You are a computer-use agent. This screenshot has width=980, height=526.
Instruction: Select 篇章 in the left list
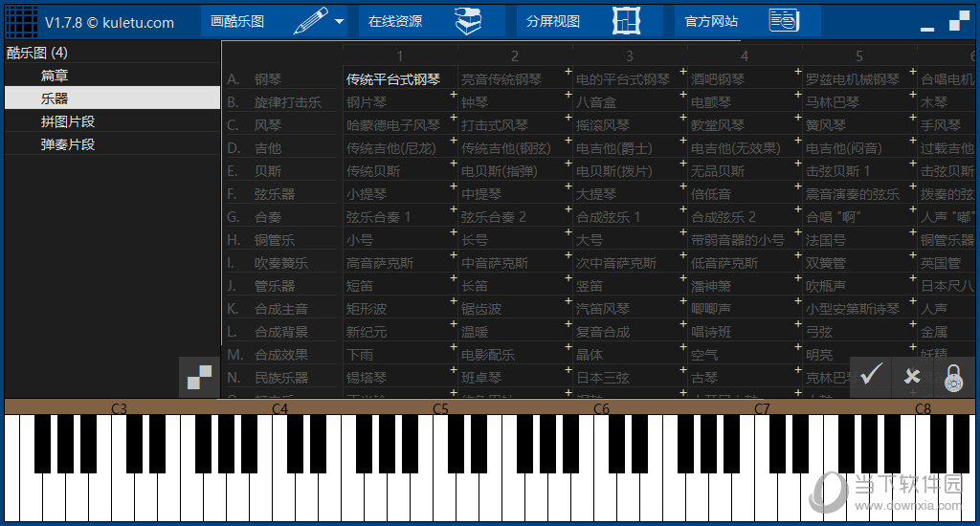113,76
